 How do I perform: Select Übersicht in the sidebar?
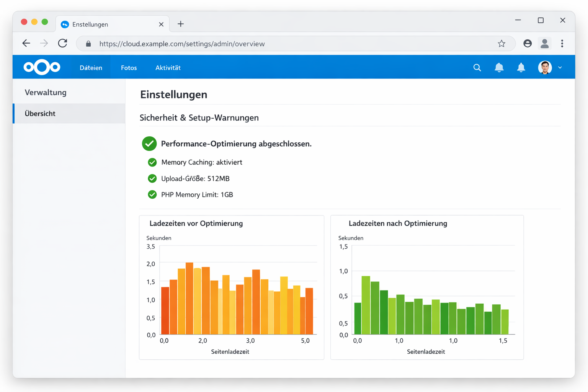tap(40, 113)
